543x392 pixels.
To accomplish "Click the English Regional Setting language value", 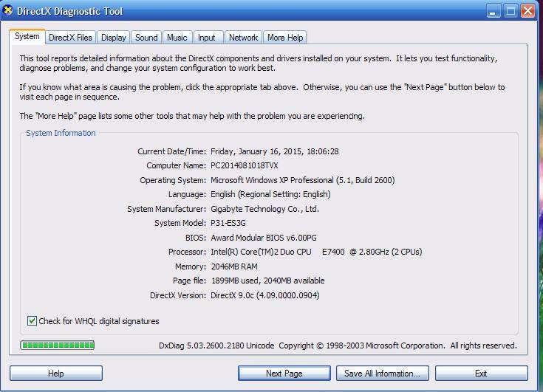I will 270,194.
